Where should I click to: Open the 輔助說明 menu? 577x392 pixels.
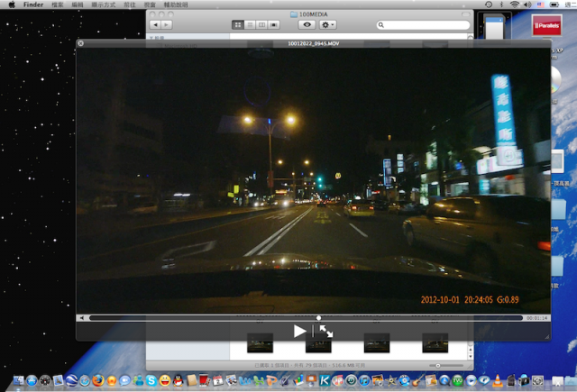pos(176,5)
